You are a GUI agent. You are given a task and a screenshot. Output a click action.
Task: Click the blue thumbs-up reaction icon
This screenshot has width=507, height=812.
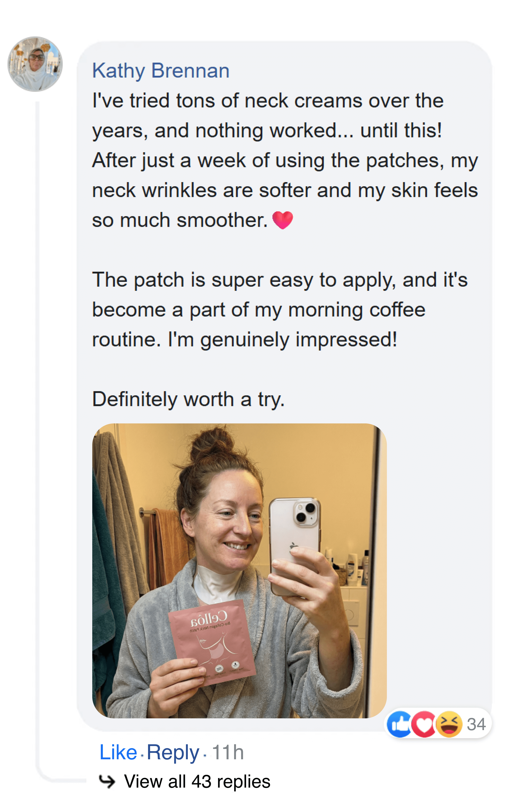[x=399, y=724]
